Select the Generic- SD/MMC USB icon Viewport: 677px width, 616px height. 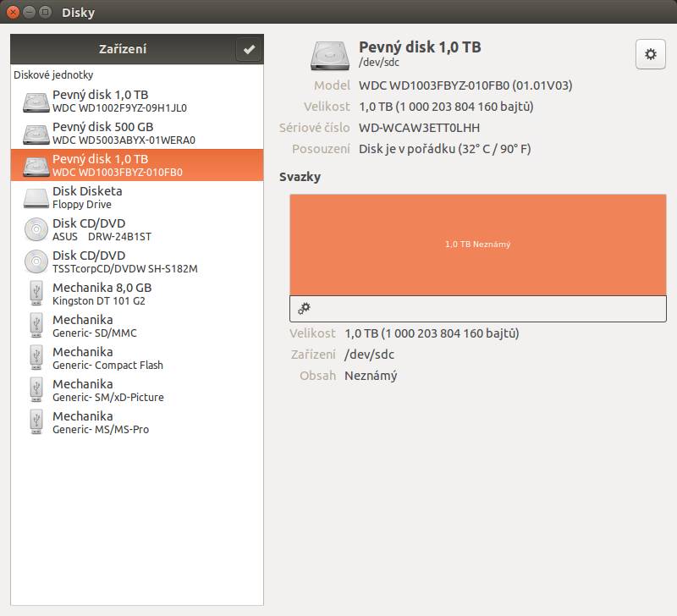point(36,326)
